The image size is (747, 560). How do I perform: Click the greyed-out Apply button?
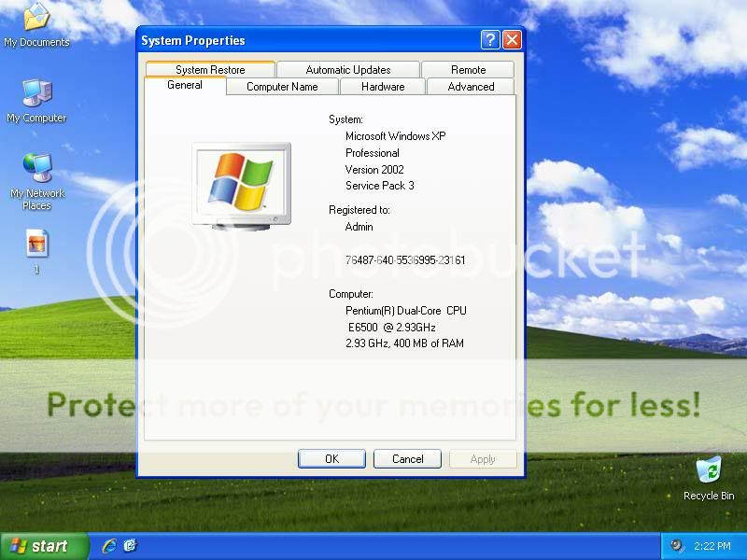483,458
